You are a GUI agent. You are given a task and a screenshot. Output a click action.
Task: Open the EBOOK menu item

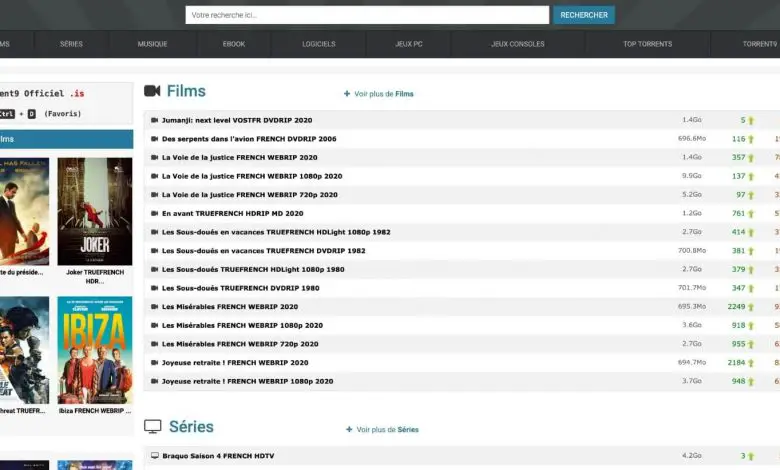[234, 44]
